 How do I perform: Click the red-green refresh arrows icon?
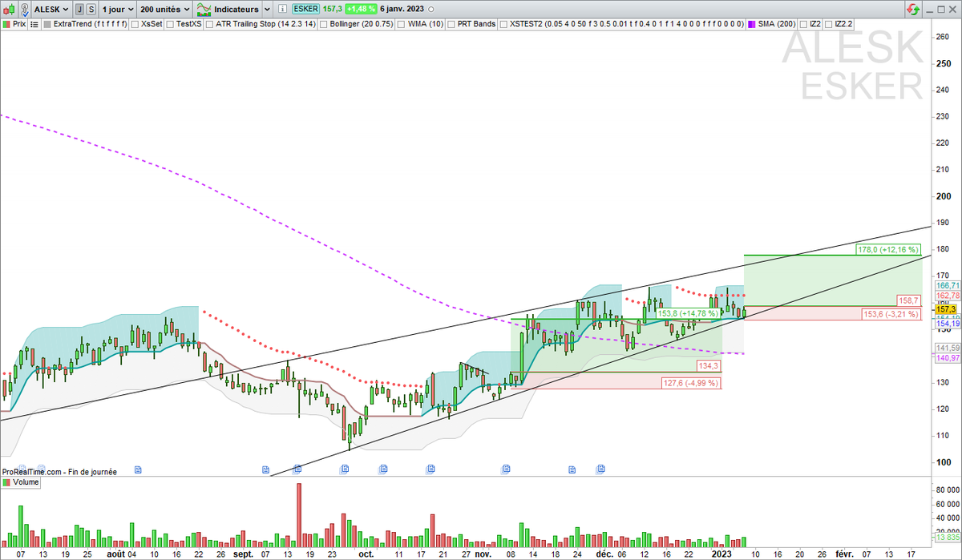[x=913, y=10]
